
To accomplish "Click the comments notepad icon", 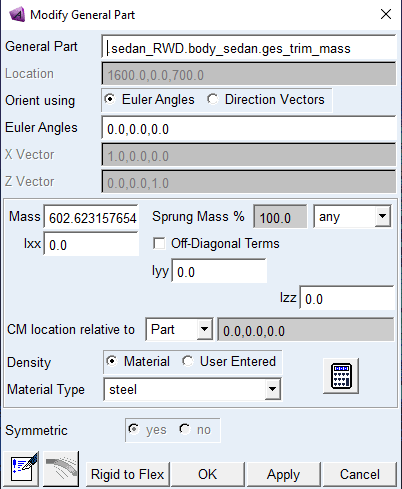I will 21,469.
